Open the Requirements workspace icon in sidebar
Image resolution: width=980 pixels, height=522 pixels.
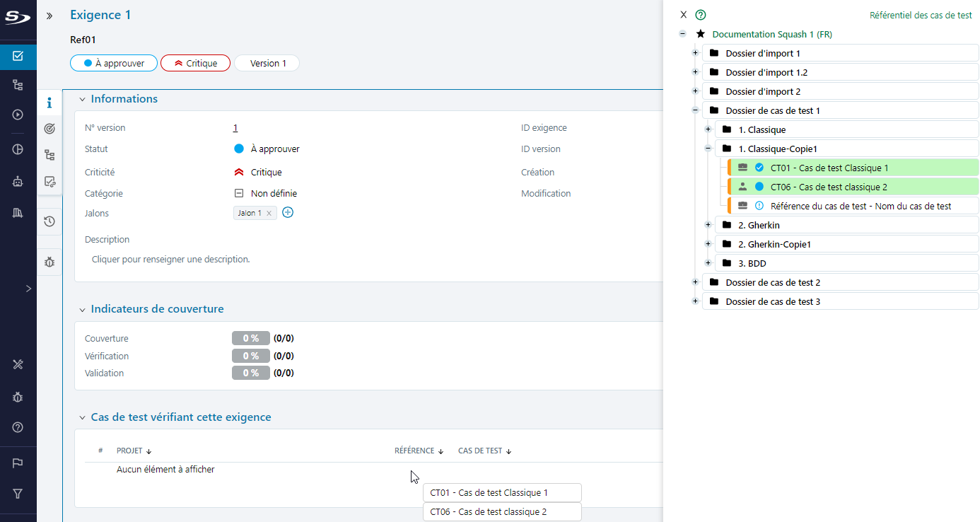click(x=18, y=56)
